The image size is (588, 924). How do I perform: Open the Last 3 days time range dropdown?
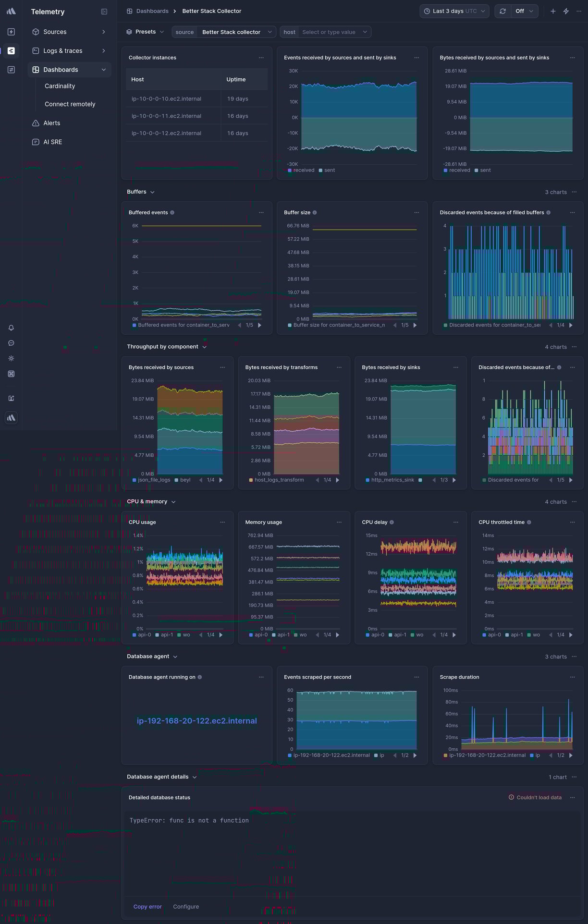pyautogui.click(x=454, y=11)
